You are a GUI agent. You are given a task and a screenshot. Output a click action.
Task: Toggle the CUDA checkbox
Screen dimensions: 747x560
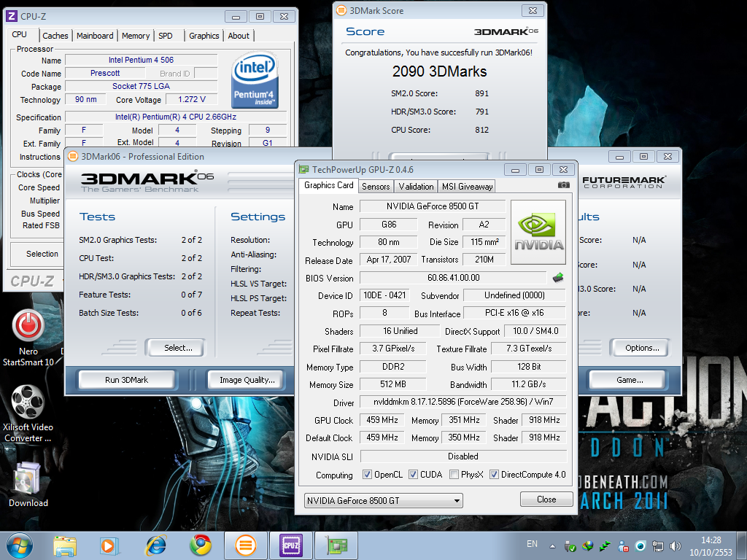(413, 474)
